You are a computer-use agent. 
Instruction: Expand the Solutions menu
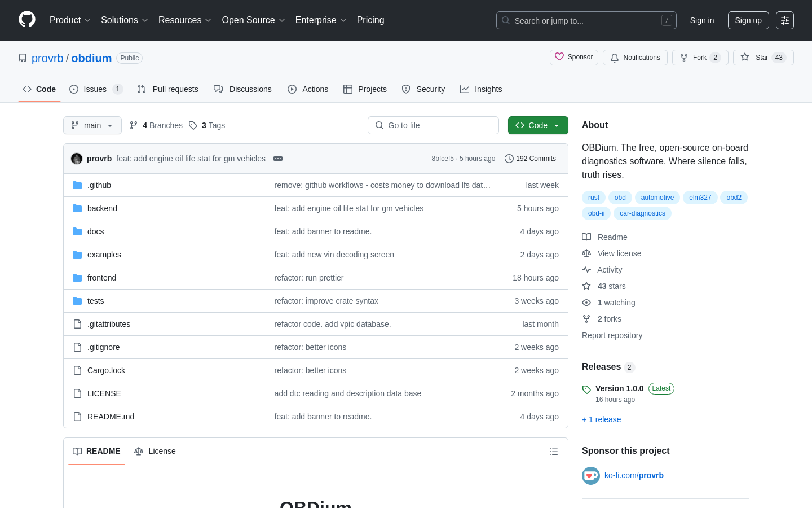(x=125, y=20)
